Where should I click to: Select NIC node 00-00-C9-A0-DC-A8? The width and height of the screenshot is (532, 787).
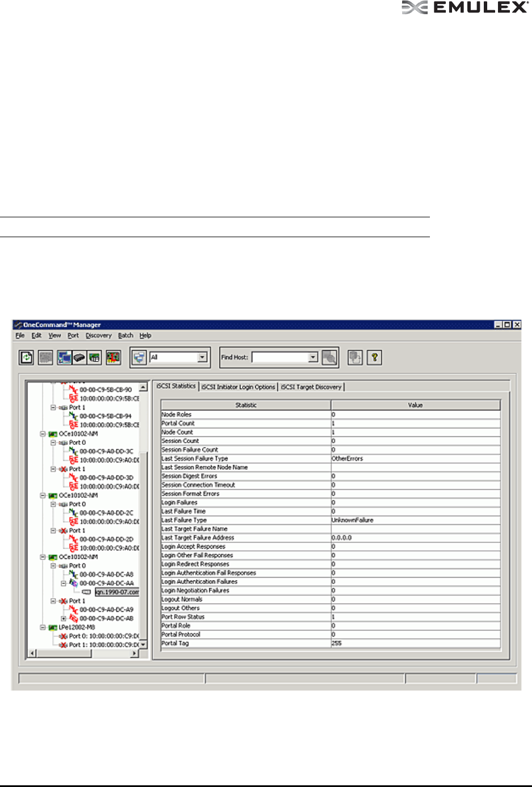(107, 574)
